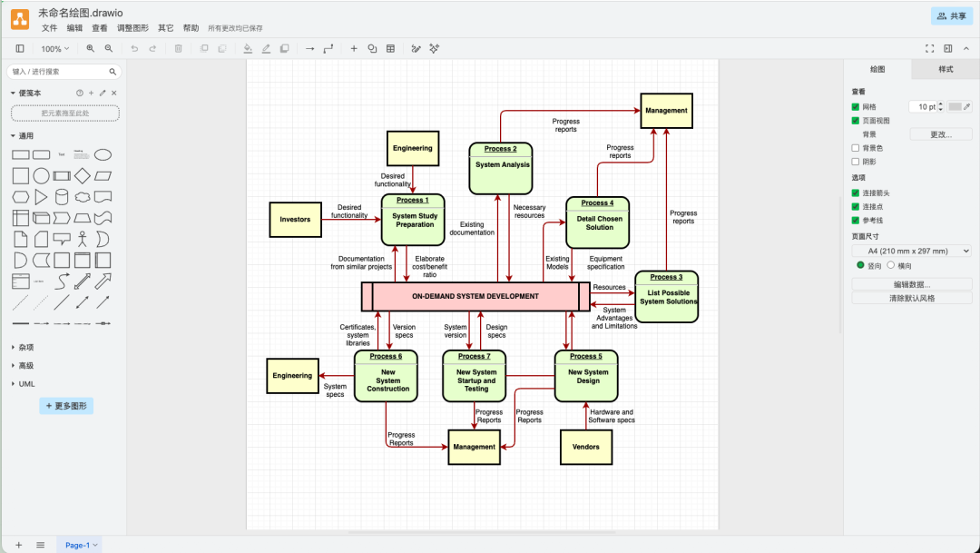Enable the 阴影 shadow checkbox
This screenshot has width=980, height=553.
coord(856,162)
